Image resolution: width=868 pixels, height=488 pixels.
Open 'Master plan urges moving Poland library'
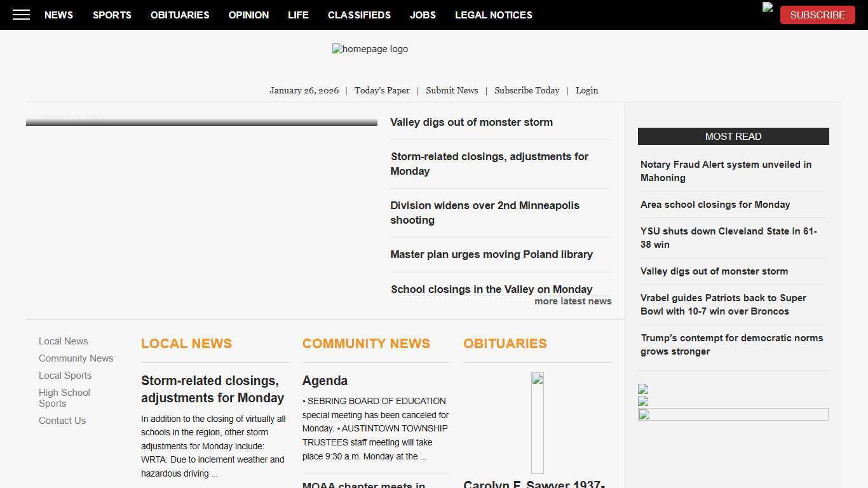click(x=491, y=254)
